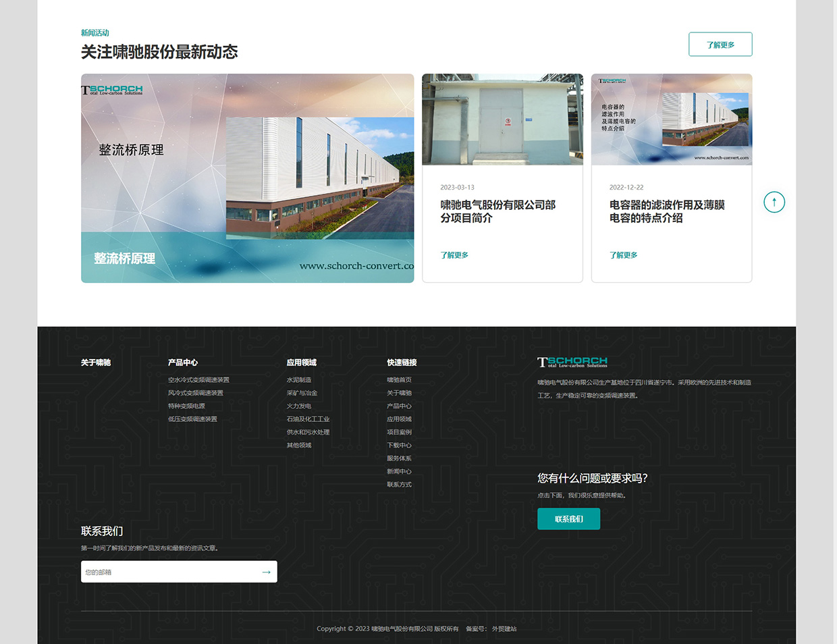Screen dimensions: 837x644
Task: Open the 空水冷式变频调速装置 product link
Action: point(198,380)
